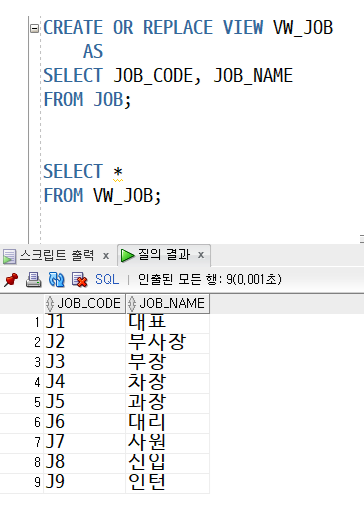This screenshot has height=527, width=364.
Task: Click the 인출된 모든 행: 9(0.001초) status text
Action: coord(210,279)
